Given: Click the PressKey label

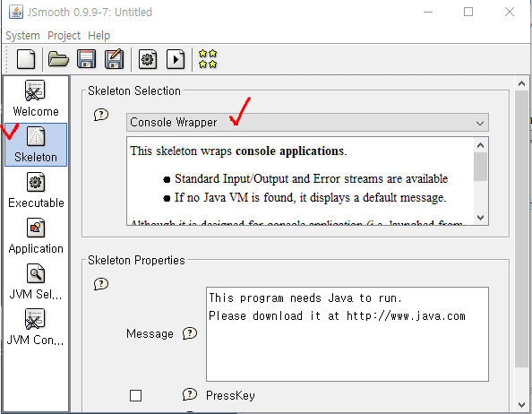Looking at the screenshot, I should (230, 395).
